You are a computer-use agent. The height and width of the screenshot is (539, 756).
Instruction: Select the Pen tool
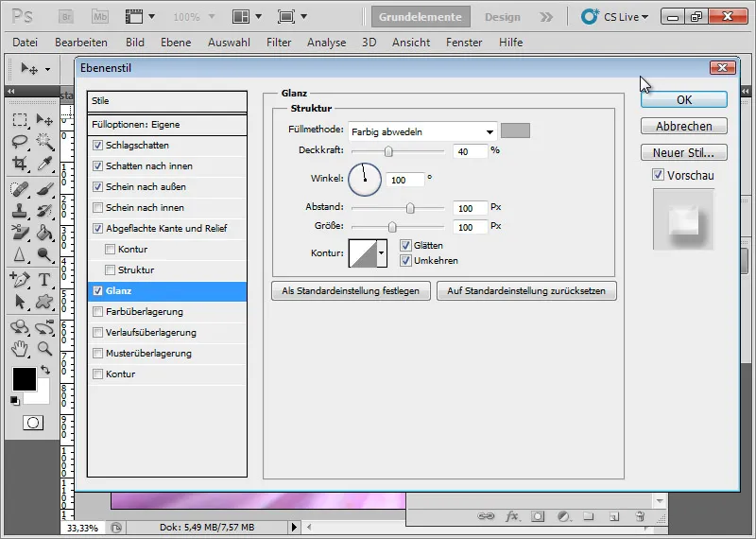[x=20, y=279]
